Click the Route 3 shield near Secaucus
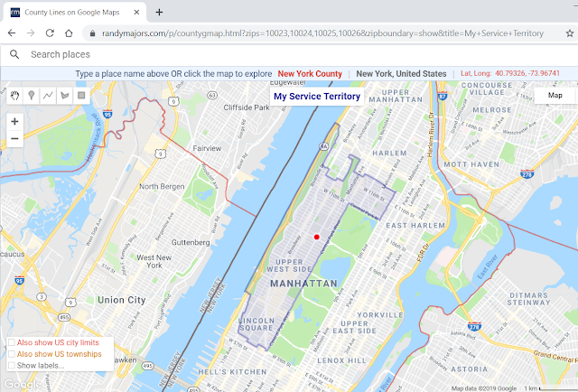 coord(42,296)
